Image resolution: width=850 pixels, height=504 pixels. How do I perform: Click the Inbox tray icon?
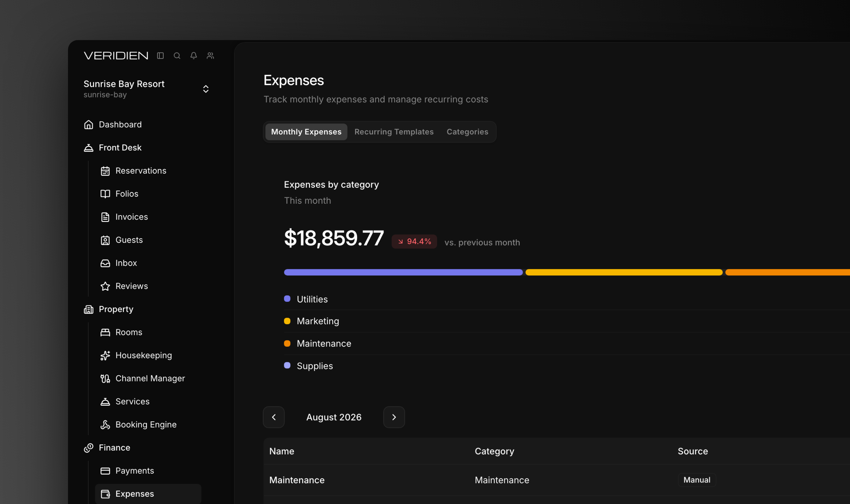coord(105,263)
